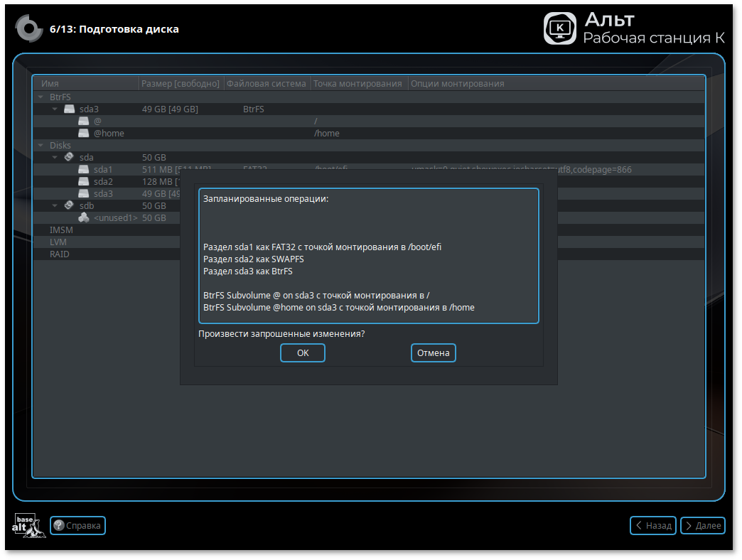Collapse the sdb disk tree arrow
The image size is (742, 560).
pos(55,205)
